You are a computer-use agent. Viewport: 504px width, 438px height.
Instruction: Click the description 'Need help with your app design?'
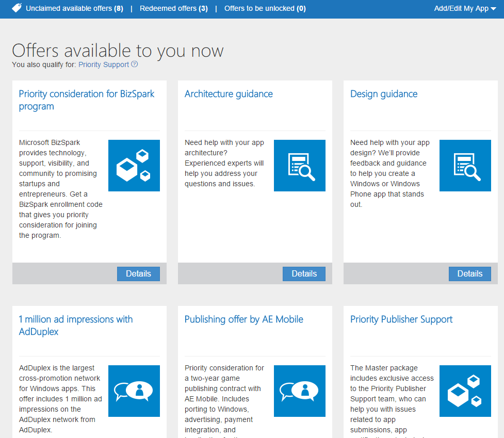(390, 173)
